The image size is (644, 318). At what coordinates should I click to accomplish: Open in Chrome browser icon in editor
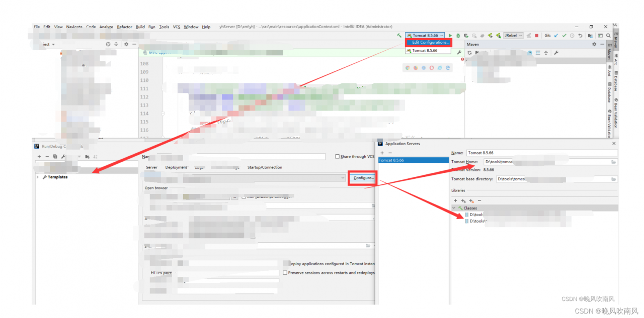[x=408, y=68]
